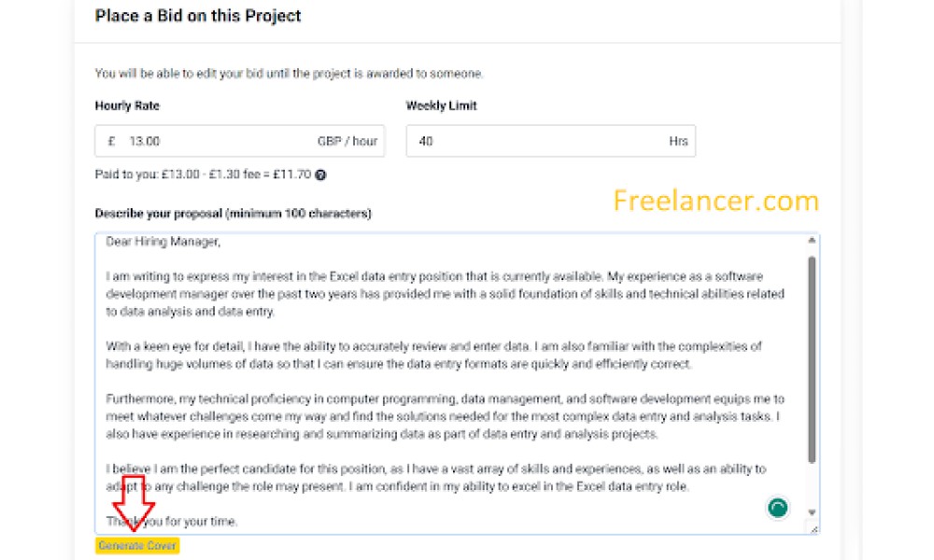Click the Weekly Limit input field
Image resolution: width=934 pixels, height=560 pixels.
[550, 141]
